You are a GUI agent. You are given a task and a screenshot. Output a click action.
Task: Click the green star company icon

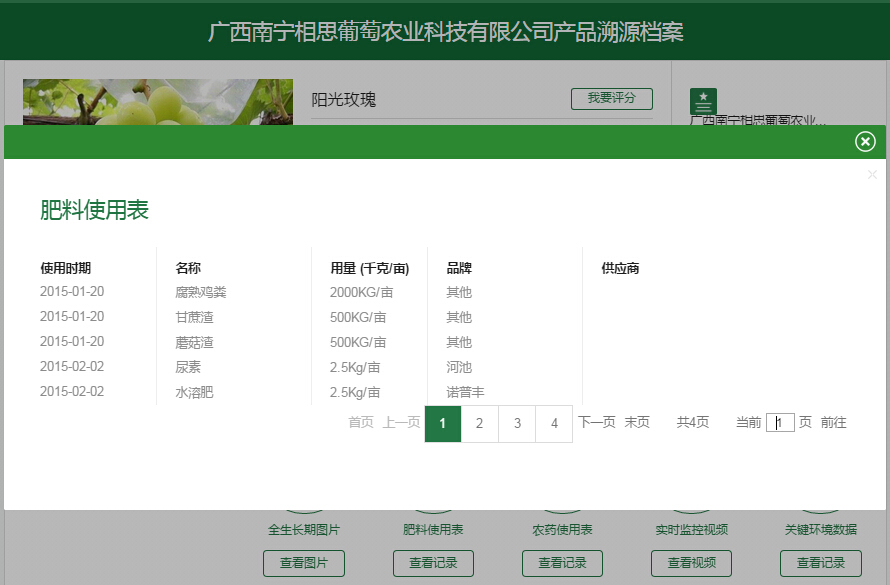(703, 101)
